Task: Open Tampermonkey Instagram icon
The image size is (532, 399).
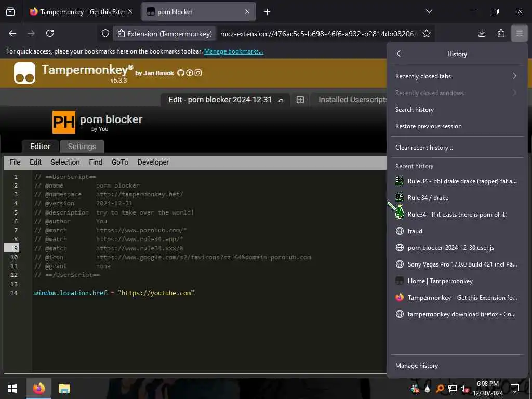Action: [x=198, y=73]
